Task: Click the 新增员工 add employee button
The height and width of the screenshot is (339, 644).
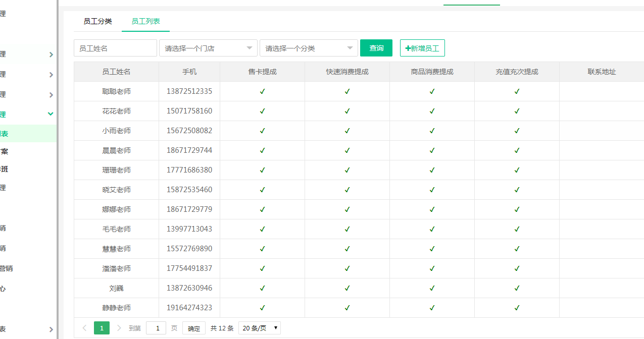Action: 422,48
